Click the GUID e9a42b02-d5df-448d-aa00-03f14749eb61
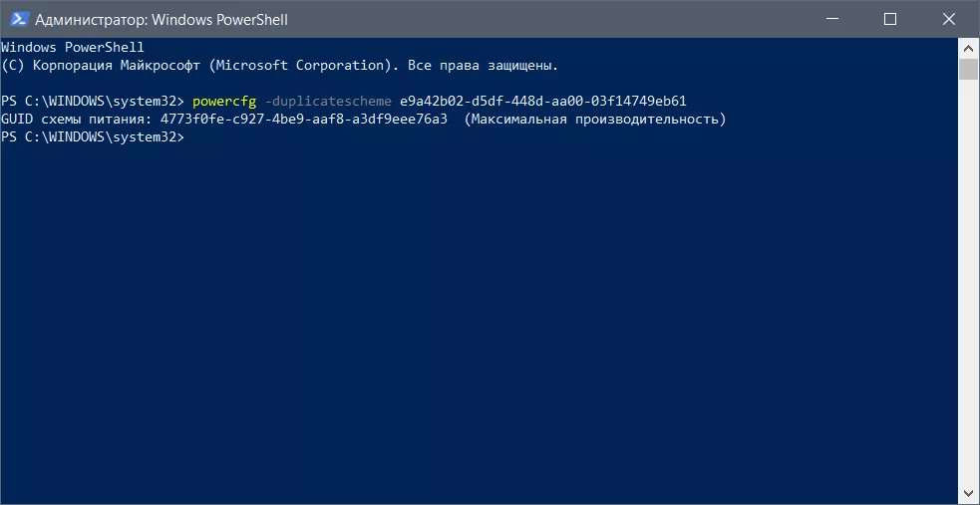Screen dimensions: 980x505 (543, 102)
